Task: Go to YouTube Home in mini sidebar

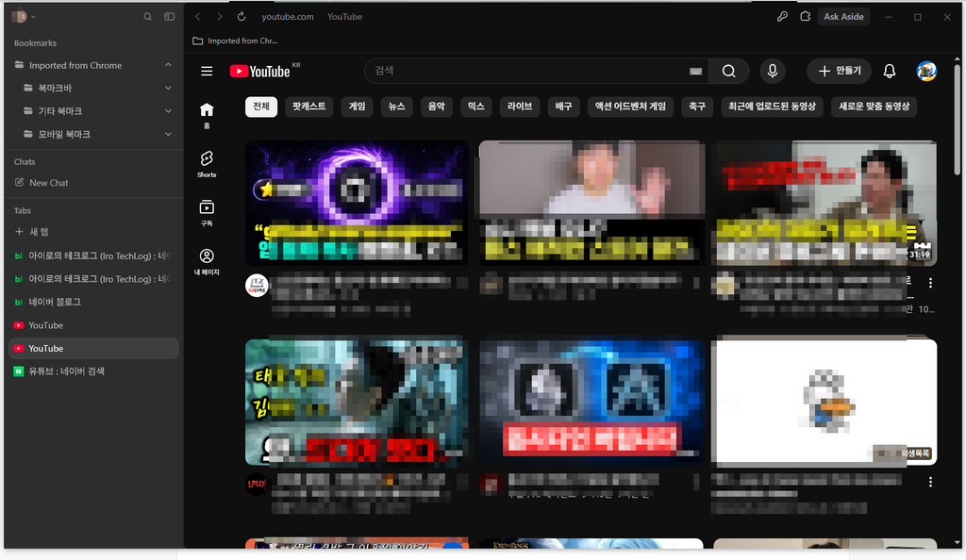Action: click(207, 115)
